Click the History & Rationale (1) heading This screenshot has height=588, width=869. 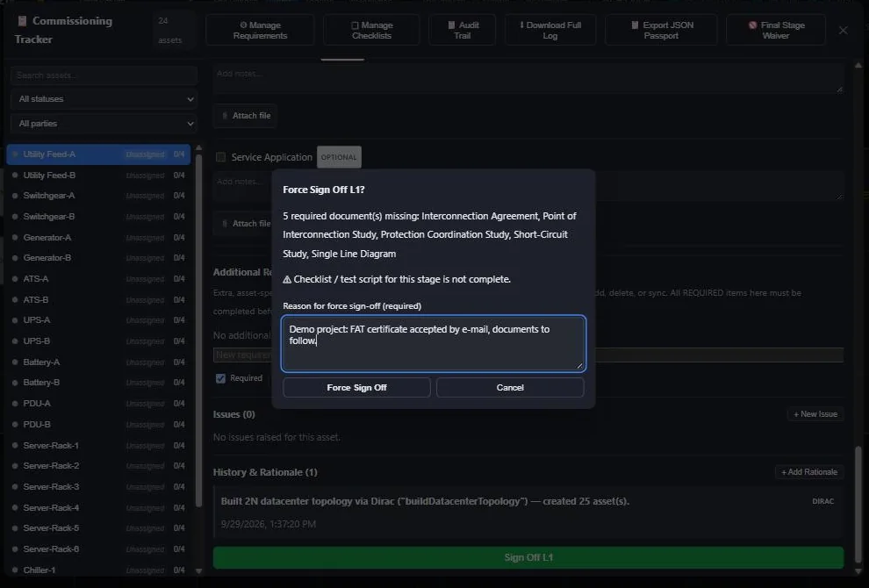click(265, 472)
